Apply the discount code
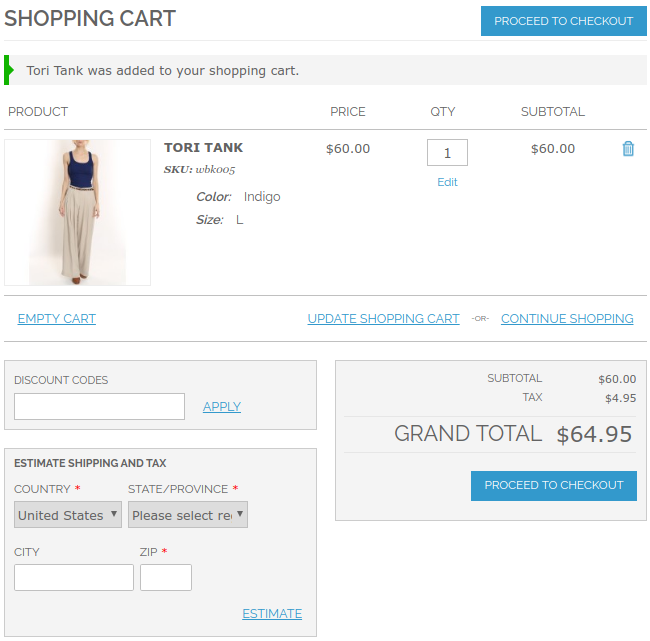 pyautogui.click(x=222, y=407)
